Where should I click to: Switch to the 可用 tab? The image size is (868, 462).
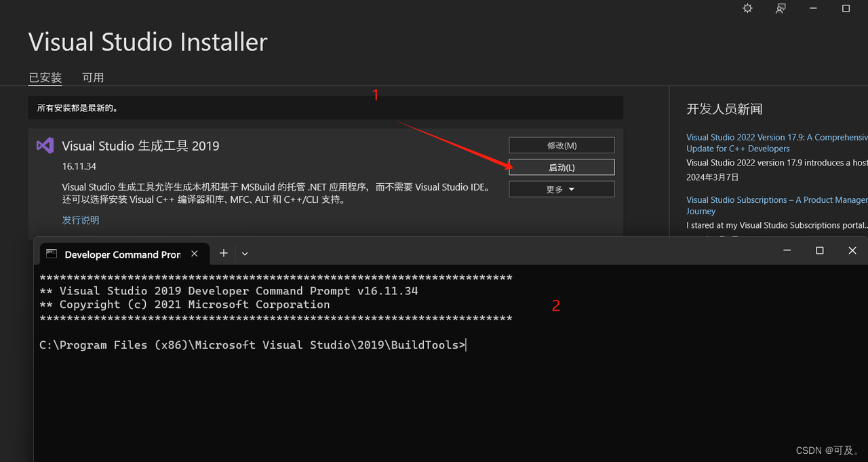(93, 77)
